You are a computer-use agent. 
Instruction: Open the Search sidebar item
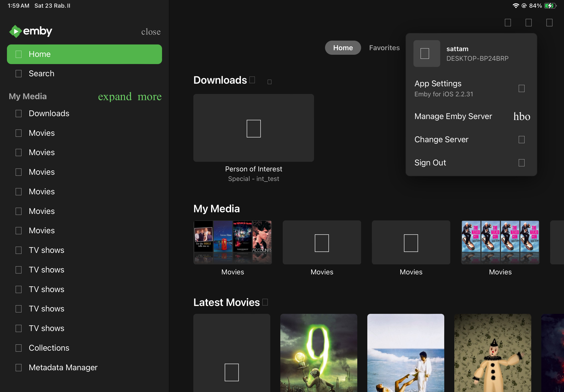41,73
